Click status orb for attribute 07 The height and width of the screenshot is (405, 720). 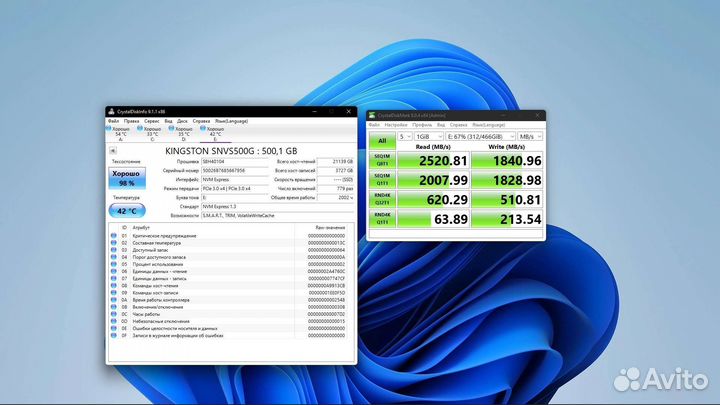114,278
